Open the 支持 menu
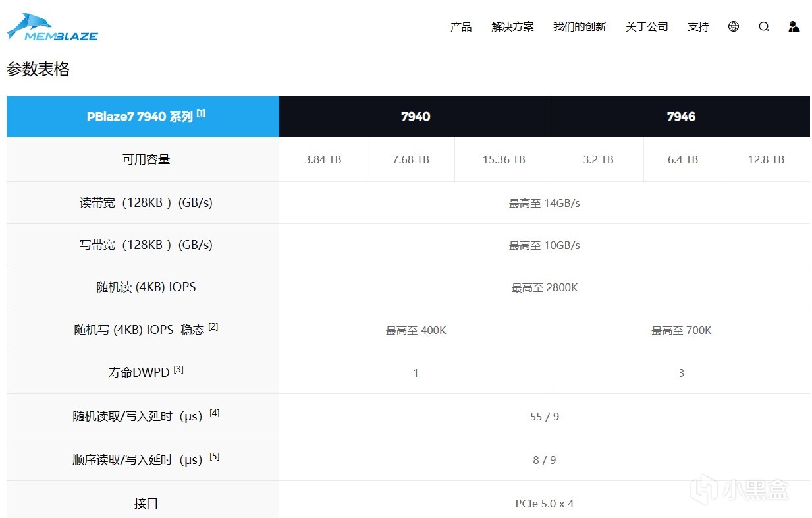 pyautogui.click(x=698, y=27)
